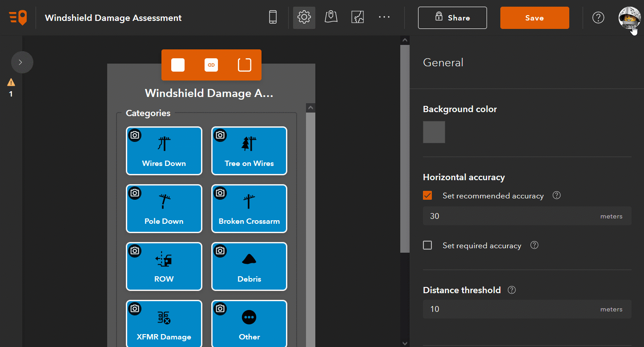Share the Windshield Damage Assessment project
Image resolution: width=644 pixels, height=347 pixels.
point(452,18)
